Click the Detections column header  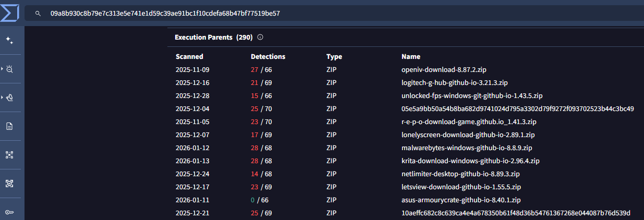click(268, 57)
